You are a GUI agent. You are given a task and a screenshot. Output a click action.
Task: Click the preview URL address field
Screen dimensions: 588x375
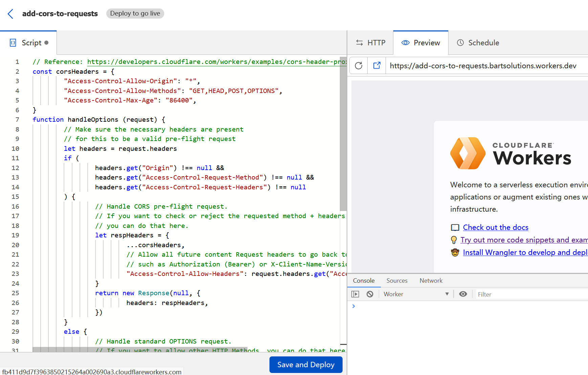487,66
